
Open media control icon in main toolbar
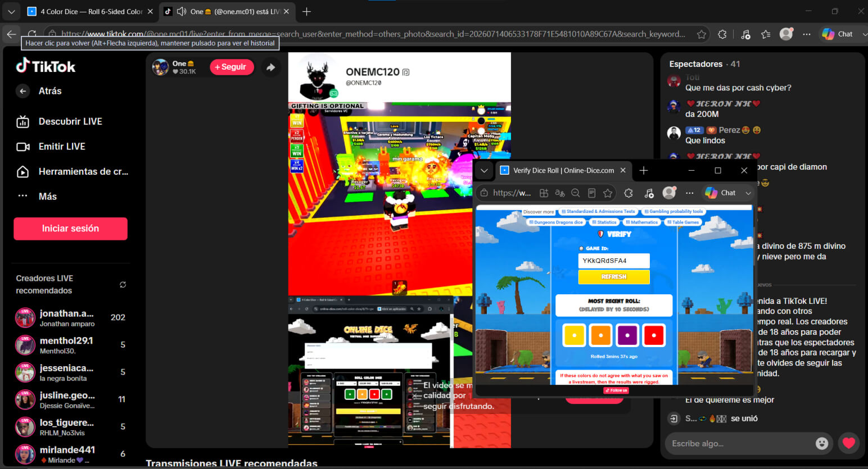(745, 34)
